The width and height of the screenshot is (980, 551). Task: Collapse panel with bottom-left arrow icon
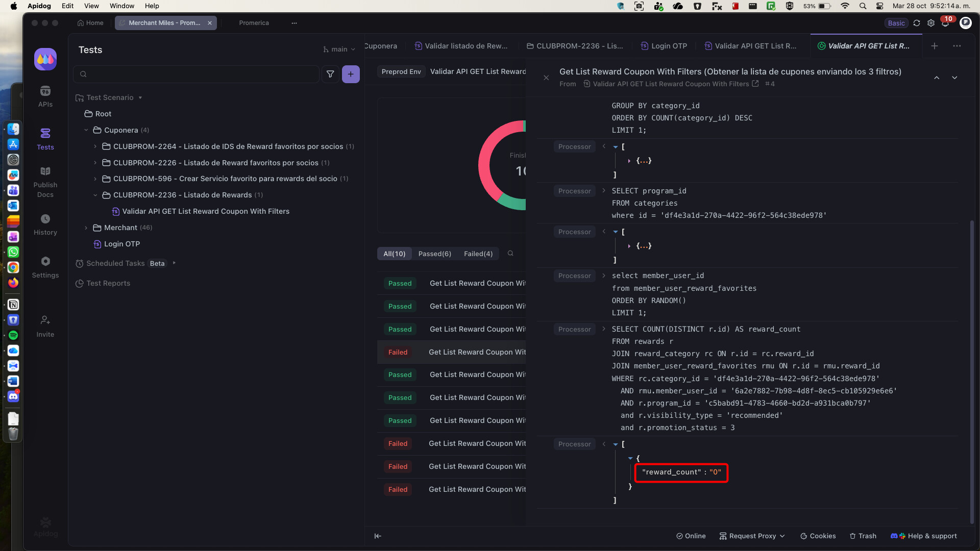pyautogui.click(x=378, y=536)
